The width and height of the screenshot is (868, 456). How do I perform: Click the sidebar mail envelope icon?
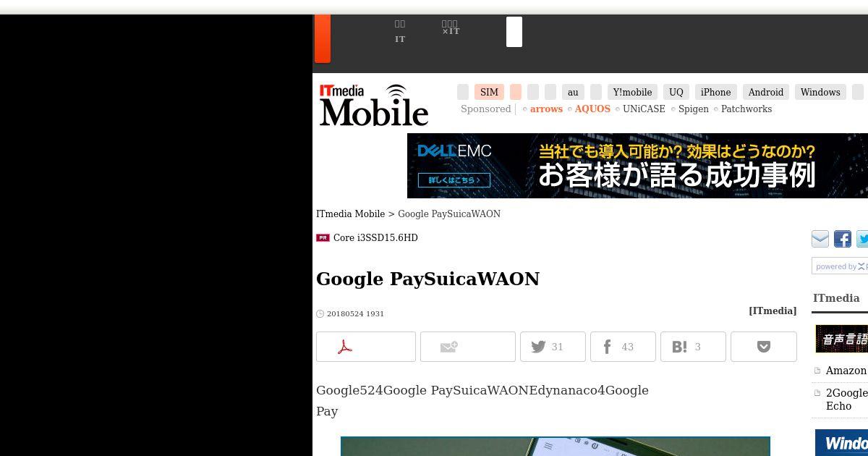[x=820, y=239]
